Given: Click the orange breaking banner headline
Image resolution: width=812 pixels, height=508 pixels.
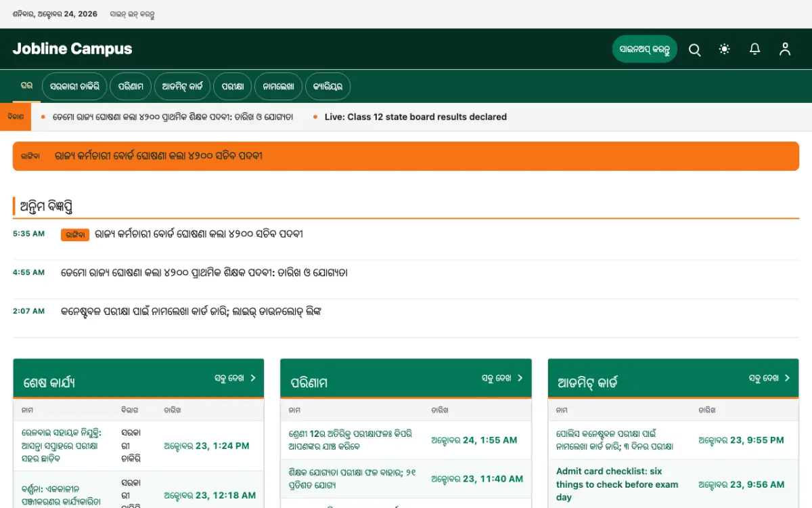Looking at the screenshot, I should pos(158,156).
